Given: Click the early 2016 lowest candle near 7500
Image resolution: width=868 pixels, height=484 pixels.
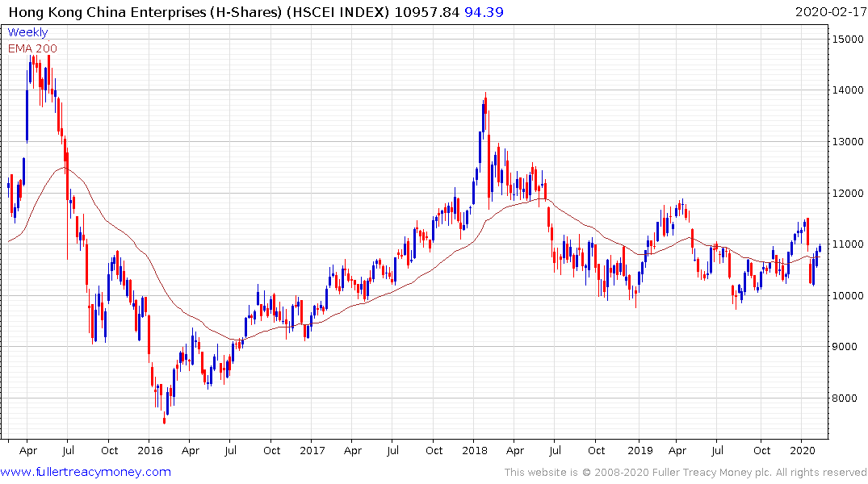Looking at the screenshot, I should 164,419.
